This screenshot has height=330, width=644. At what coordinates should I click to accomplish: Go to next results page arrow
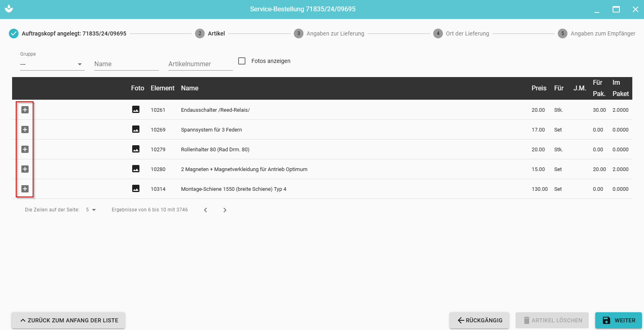(225, 210)
